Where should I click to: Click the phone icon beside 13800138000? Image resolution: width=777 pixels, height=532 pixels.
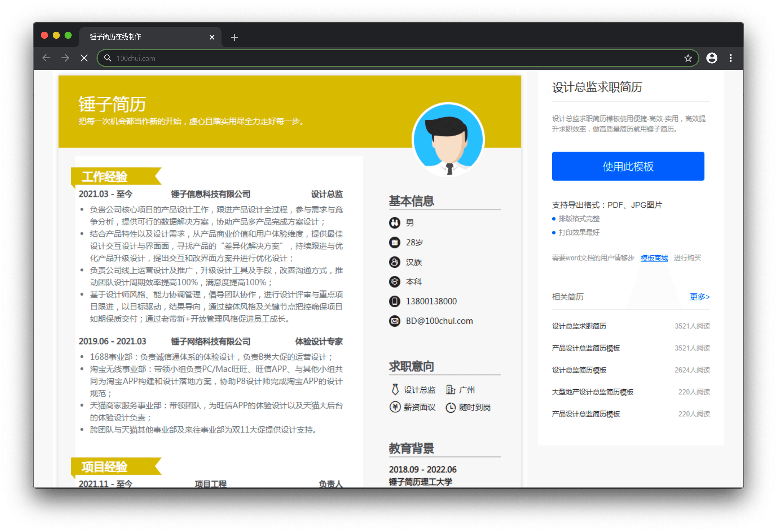tap(394, 301)
